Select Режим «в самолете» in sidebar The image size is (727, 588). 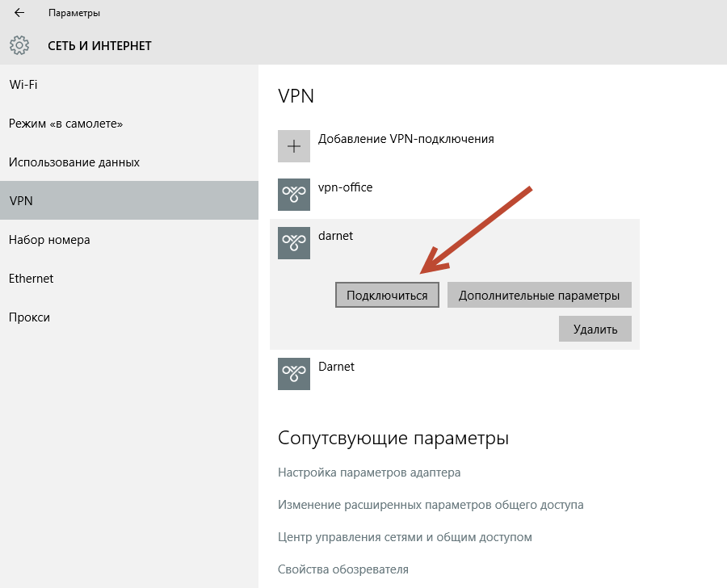(x=65, y=124)
